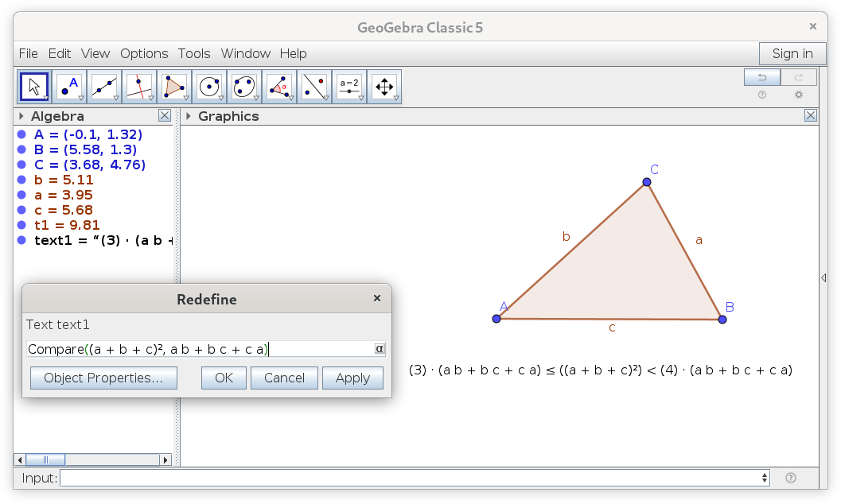Select the Line tool
Image resolution: width=841 pixels, height=504 pixels.
click(x=104, y=86)
